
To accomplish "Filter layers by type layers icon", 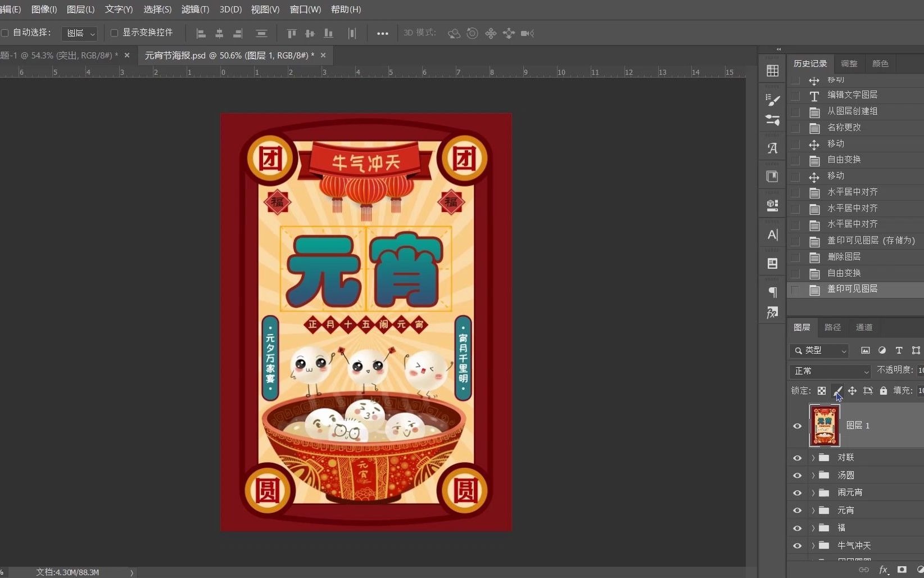I will coord(899,350).
